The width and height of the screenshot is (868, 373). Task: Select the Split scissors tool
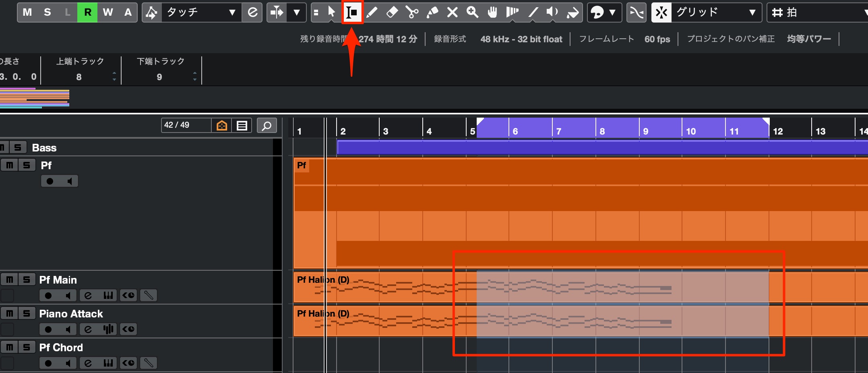point(412,12)
